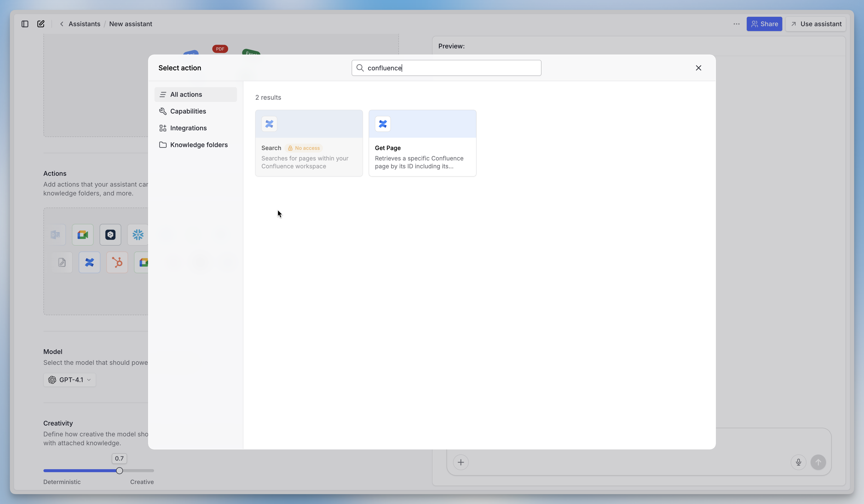The image size is (864, 504).
Task: Click the 2 results text
Action: 268,98
